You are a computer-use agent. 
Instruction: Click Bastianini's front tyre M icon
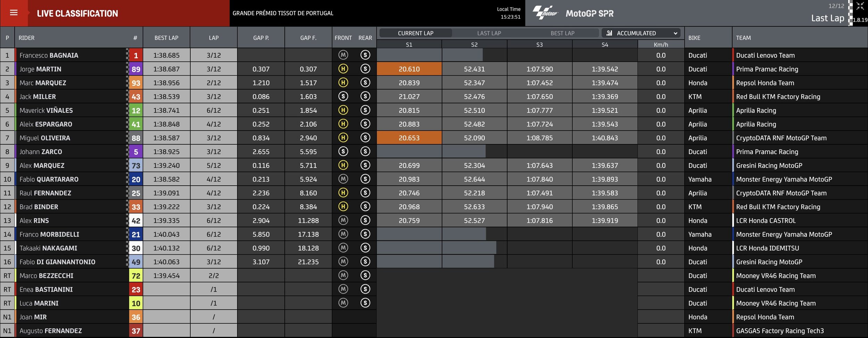click(343, 289)
